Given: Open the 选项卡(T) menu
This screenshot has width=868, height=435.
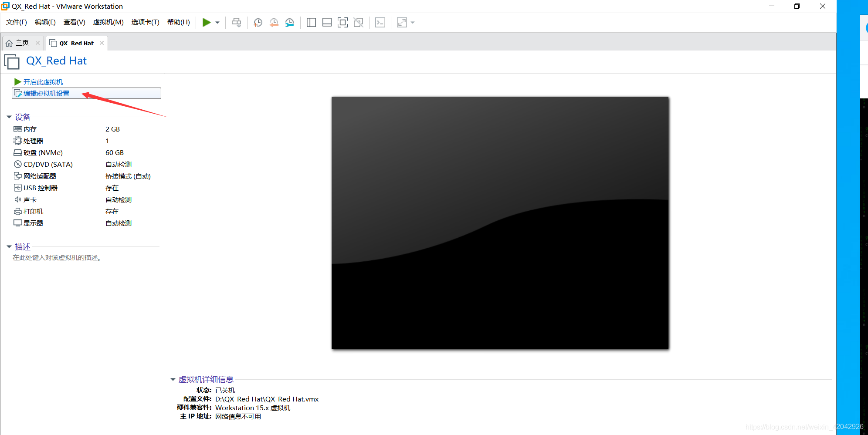Looking at the screenshot, I should [x=146, y=22].
